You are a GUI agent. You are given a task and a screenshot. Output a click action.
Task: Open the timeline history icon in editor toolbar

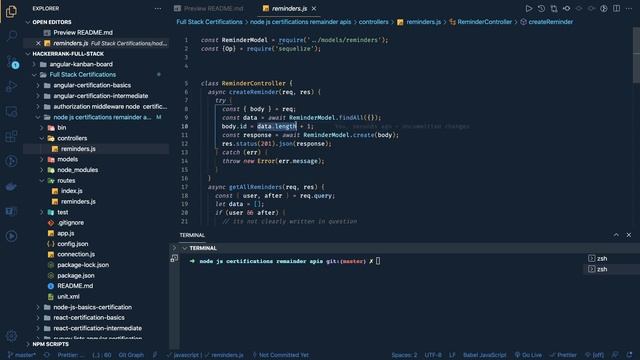(x=541, y=8)
